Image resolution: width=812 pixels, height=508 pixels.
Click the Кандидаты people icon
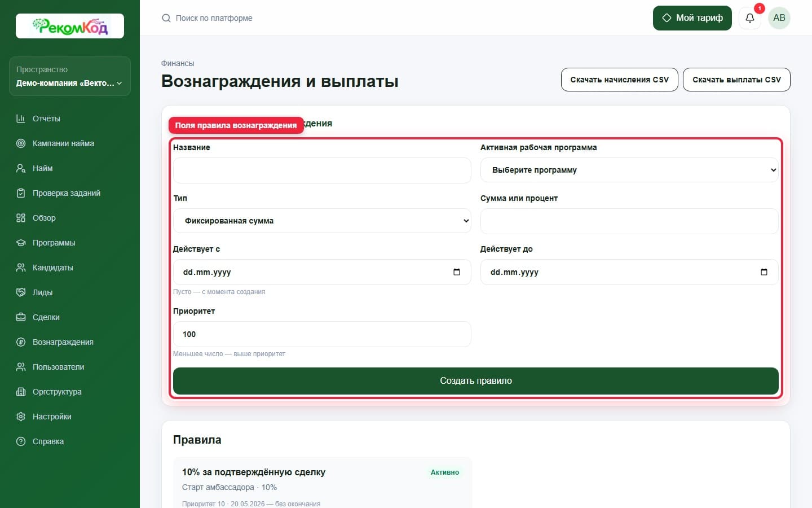click(21, 268)
